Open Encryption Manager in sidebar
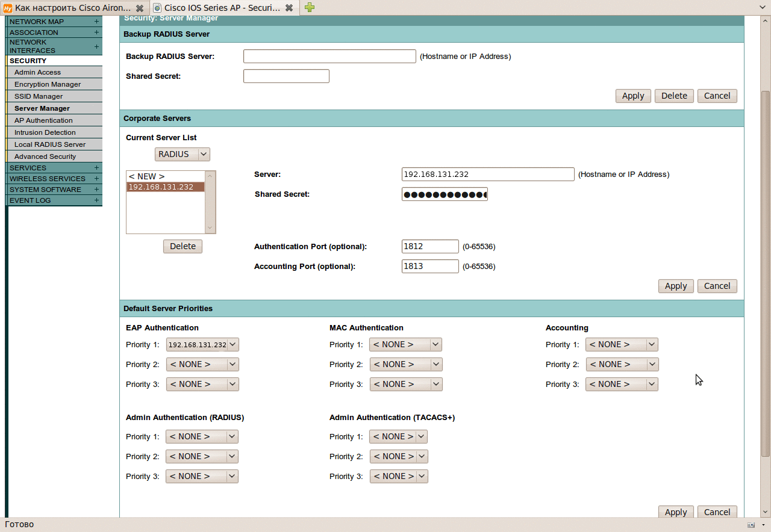 coord(48,84)
